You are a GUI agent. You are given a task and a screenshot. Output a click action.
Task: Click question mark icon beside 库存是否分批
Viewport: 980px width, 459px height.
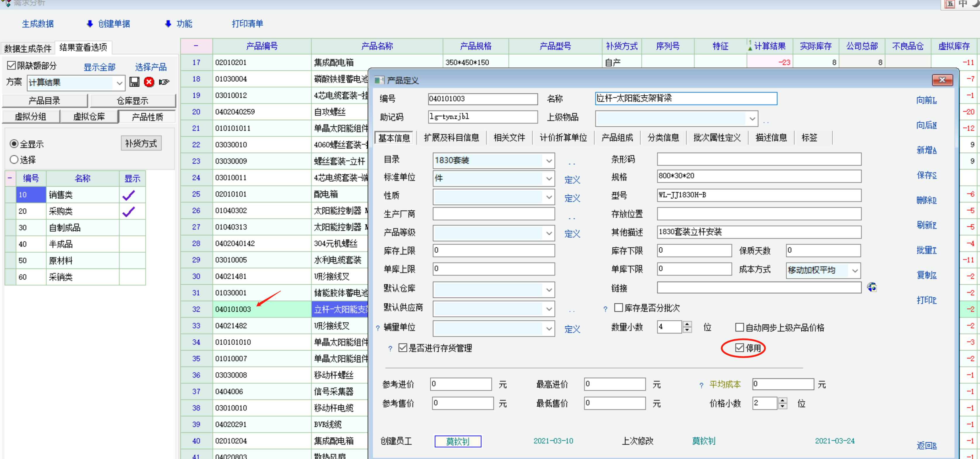(605, 309)
